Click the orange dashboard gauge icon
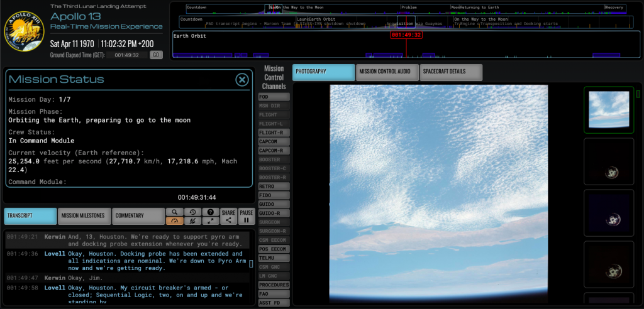Image resolution: width=644 pixels, height=309 pixels. click(x=174, y=220)
